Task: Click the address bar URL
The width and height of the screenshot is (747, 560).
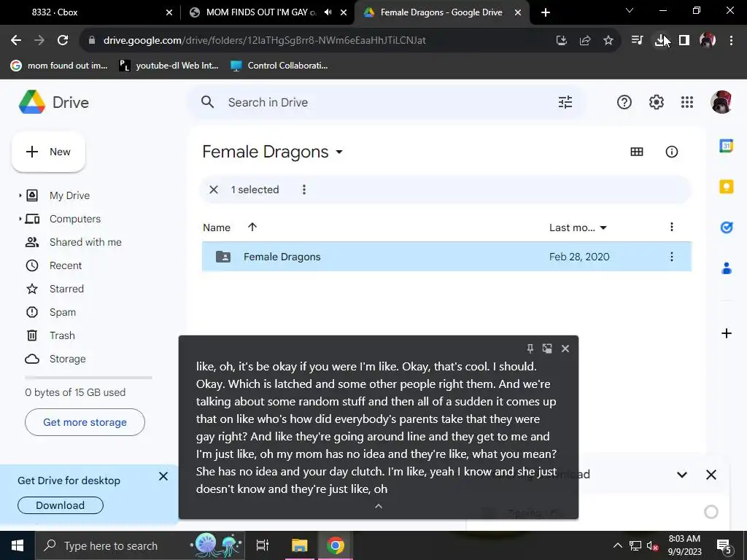Action: (264, 41)
